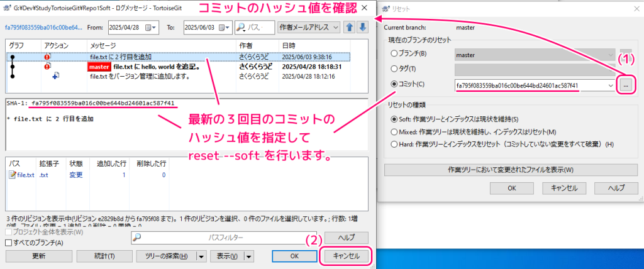Choose the Hard reset type option
Screen dimensions: 644x269
394,144
